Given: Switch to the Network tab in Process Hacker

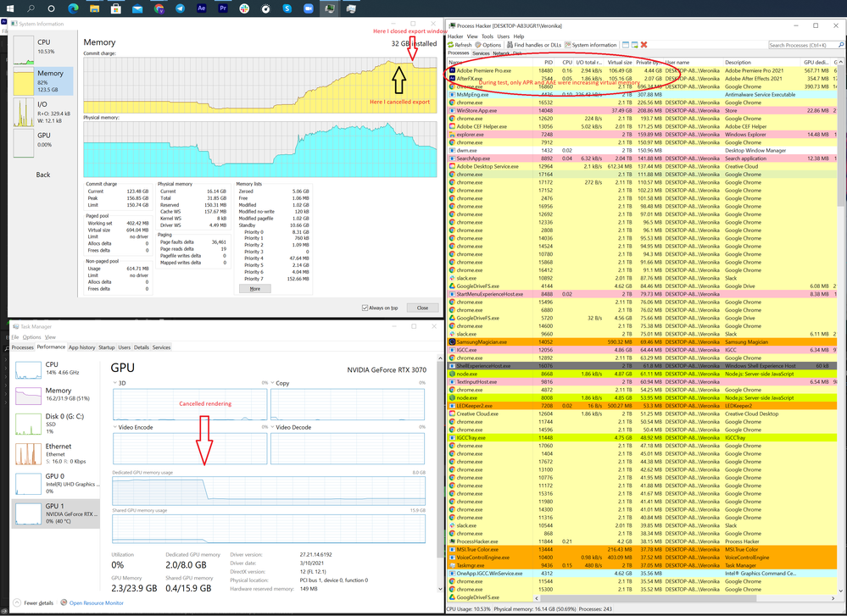Looking at the screenshot, I should click(500, 53).
